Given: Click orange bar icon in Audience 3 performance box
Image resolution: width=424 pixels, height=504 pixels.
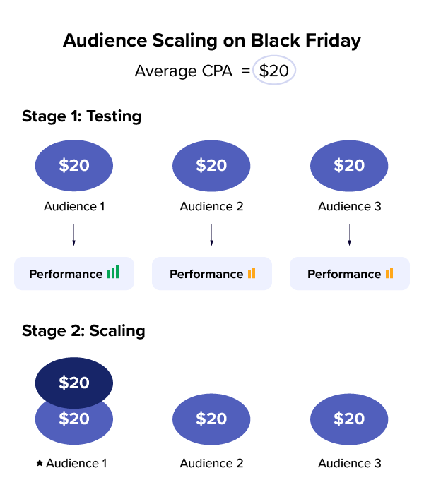Looking at the screenshot, I should point(389,272).
